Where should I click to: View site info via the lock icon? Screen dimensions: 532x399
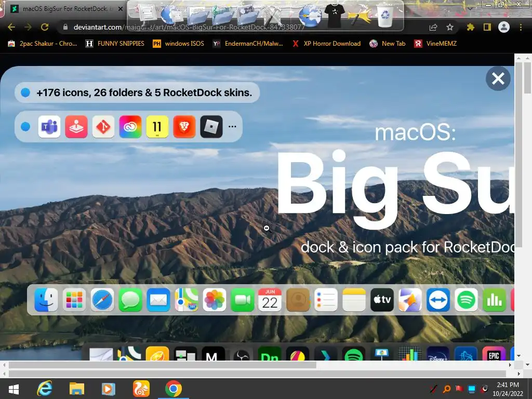tap(65, 27)
